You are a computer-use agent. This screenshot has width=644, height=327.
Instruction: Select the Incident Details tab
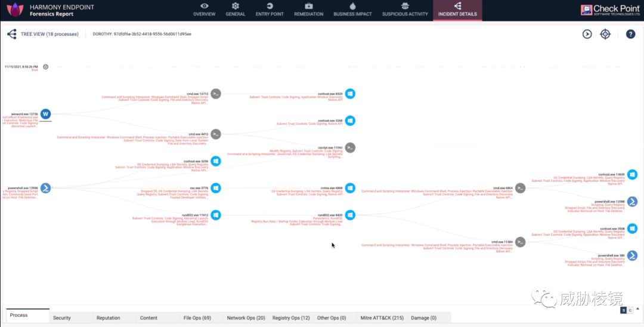(457, 10)
